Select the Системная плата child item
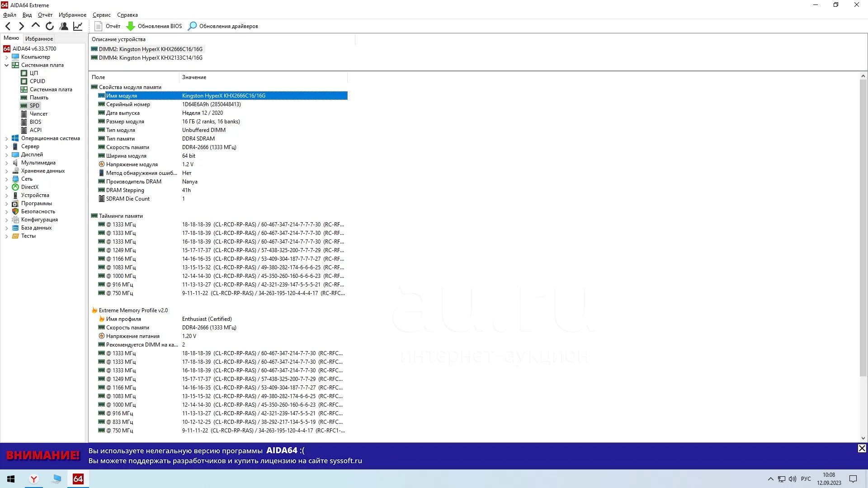Screen dimensions: 868x488 click(x=51, y=89)
